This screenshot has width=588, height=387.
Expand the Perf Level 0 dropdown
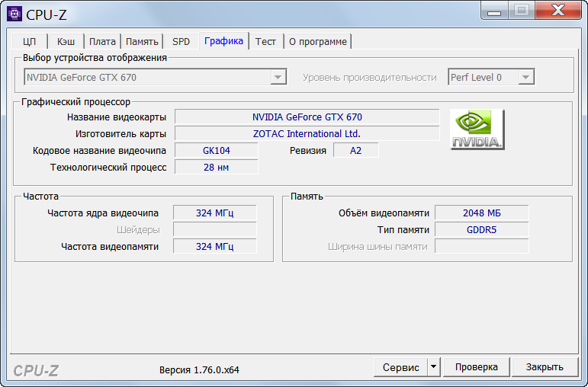(525, 77)
